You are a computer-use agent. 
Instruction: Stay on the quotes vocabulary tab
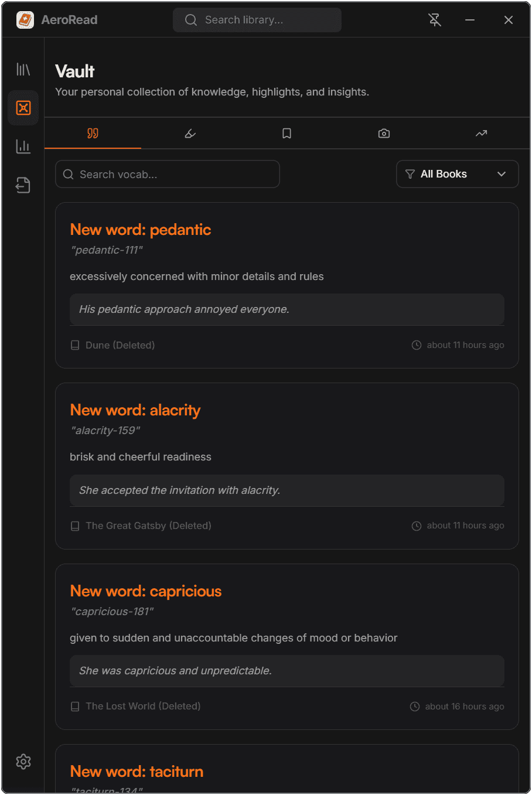click(92, 133)
